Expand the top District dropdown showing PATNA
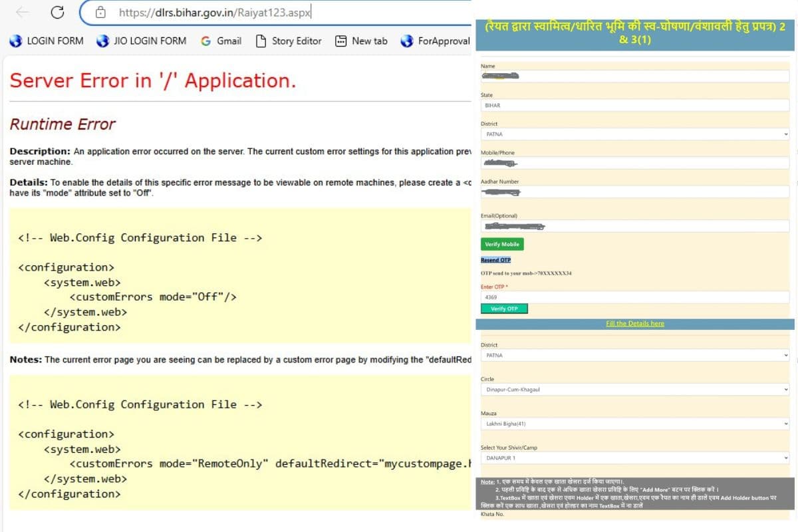798x532 pixels. click(634, 134)
